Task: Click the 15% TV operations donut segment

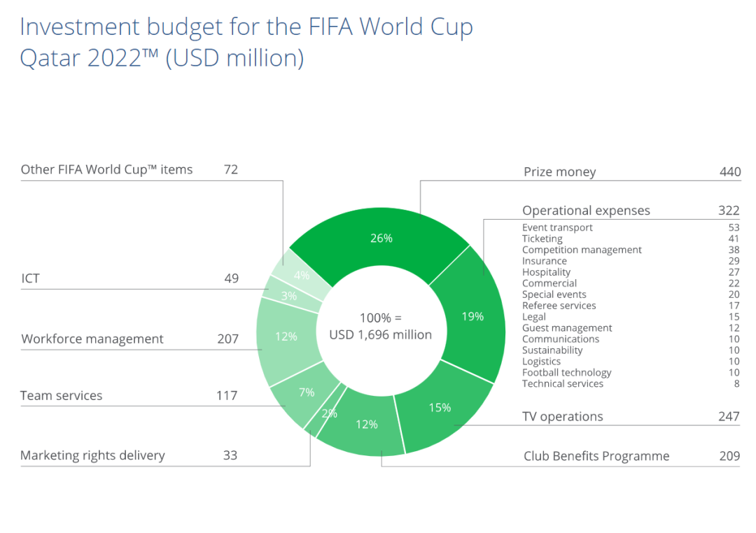Action: (440, 408)
